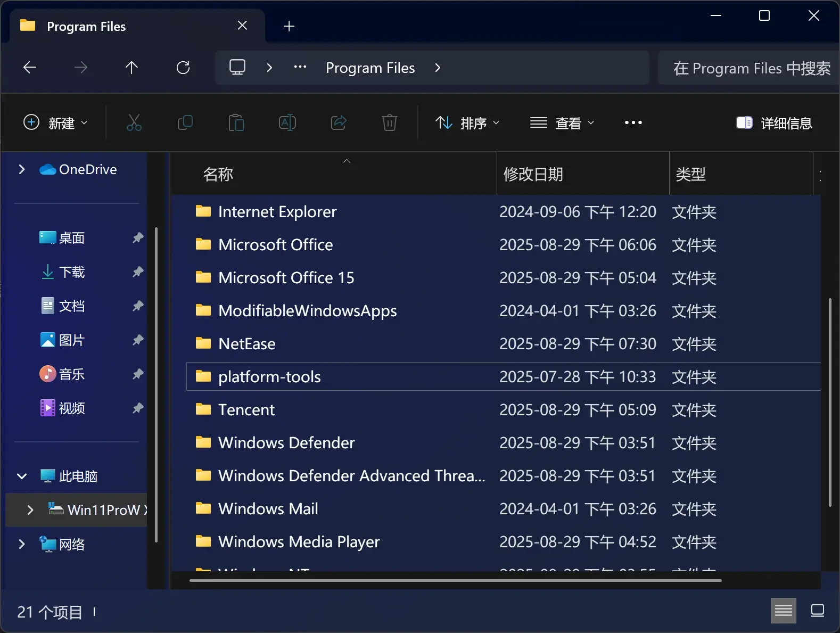
Task: Open the 查看 view dropdown
Action: coord(562,123)
